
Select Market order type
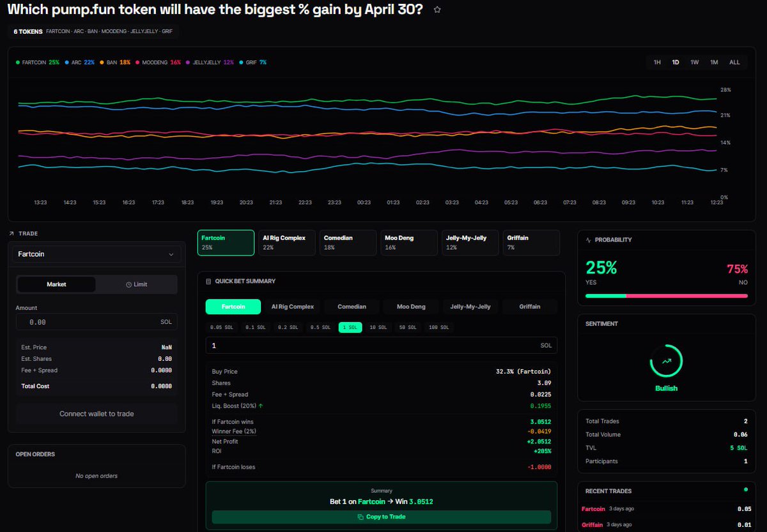[x=56, y=284]
